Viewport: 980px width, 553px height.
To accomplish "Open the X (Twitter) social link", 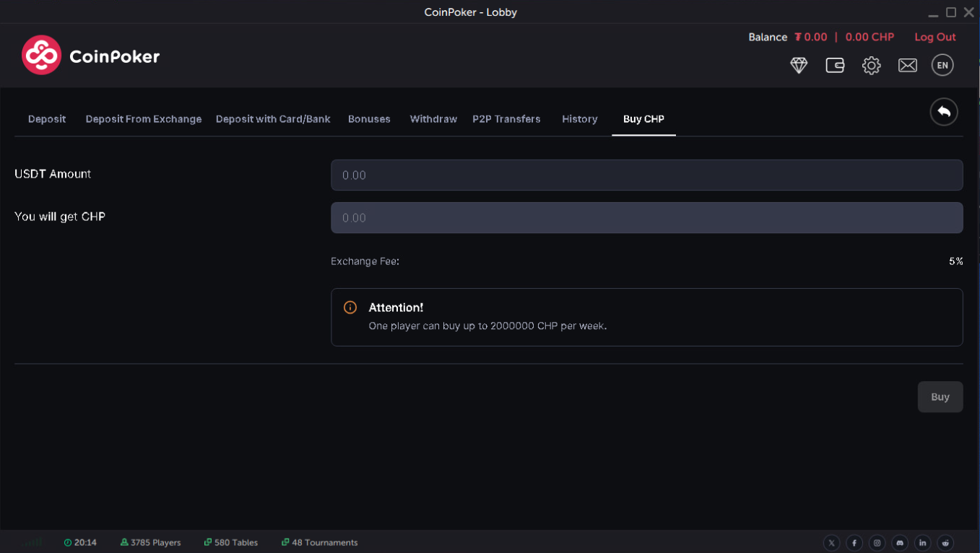I will (832, 543).
